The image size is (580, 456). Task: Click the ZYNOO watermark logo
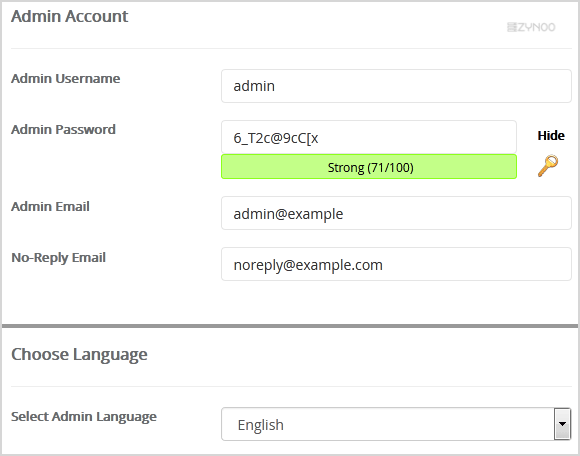pos(531,27)
